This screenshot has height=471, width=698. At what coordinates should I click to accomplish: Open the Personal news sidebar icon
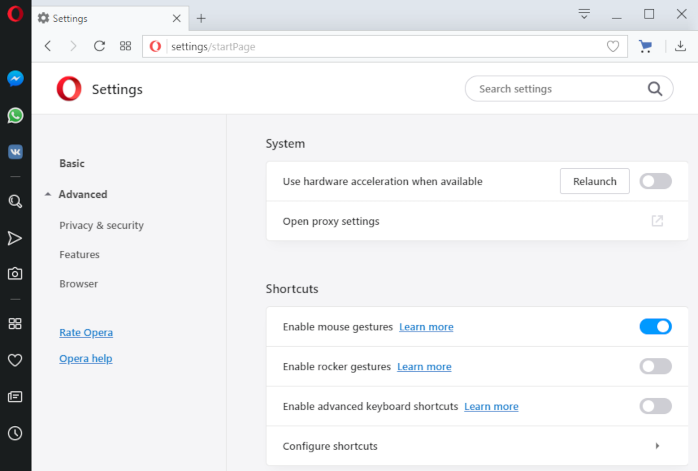15,396
